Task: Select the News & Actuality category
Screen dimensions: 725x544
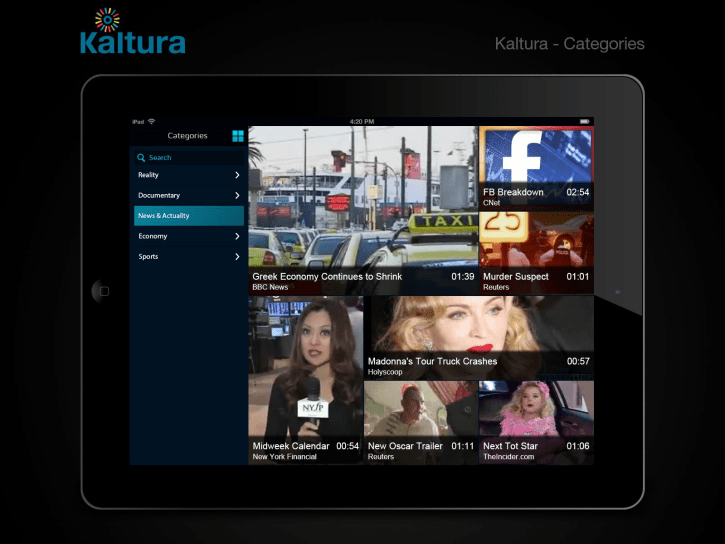Action: click(189, 216)
